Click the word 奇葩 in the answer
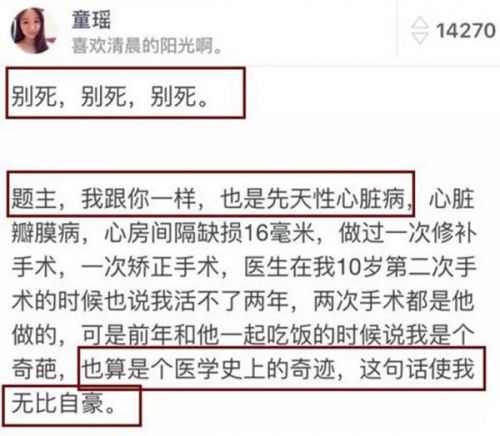Viewport: 500px width, 436px height. click(x=34, y=369)
